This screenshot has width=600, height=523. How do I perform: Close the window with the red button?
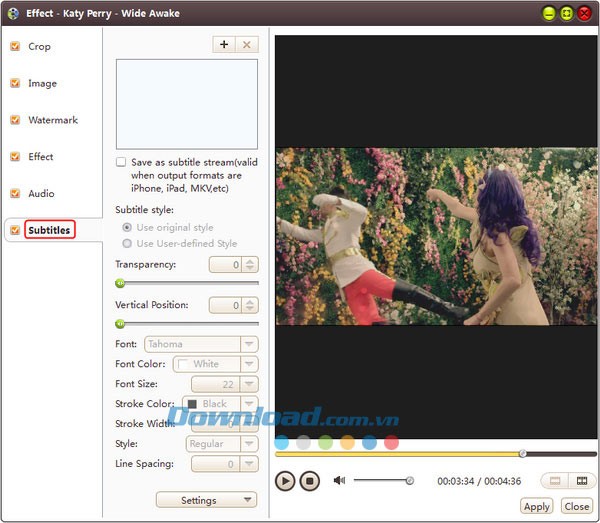point(584,14)
